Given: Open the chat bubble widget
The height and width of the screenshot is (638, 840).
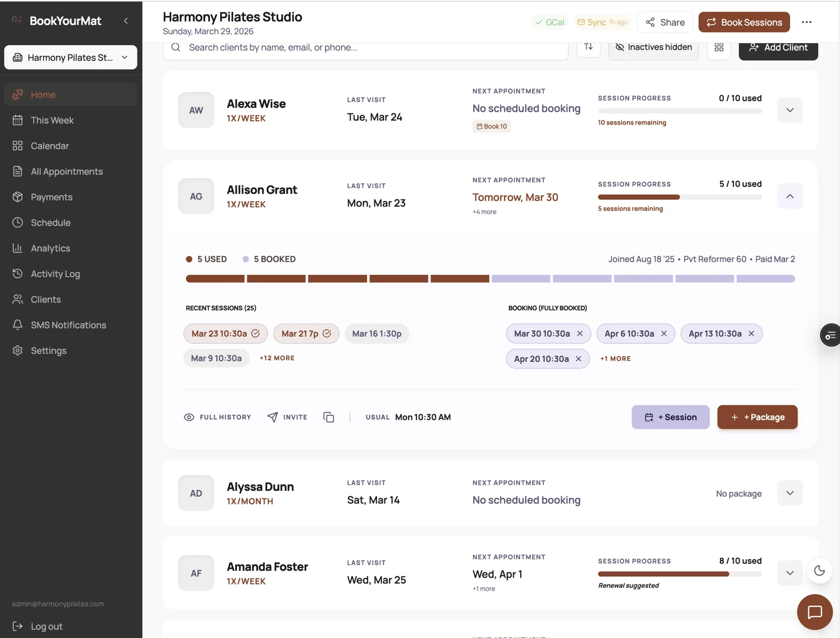Looking at the screenshot, I should pos(815,612).
